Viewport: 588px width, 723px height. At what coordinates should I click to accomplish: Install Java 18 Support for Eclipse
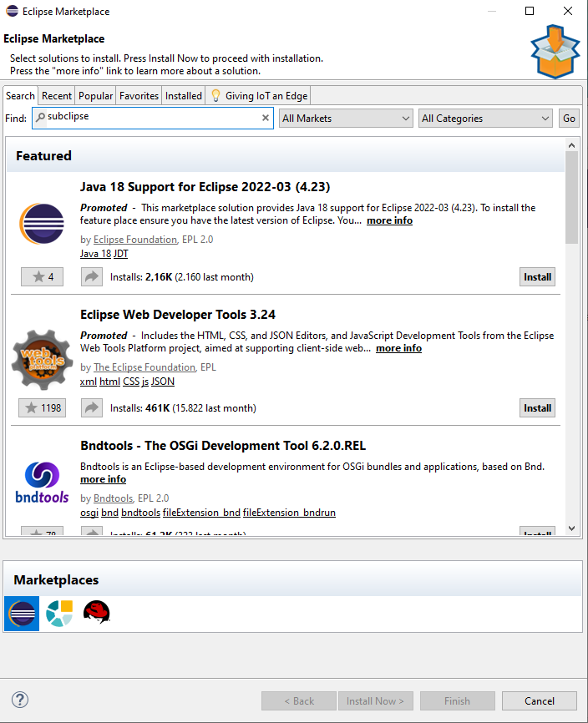(537, 276)
